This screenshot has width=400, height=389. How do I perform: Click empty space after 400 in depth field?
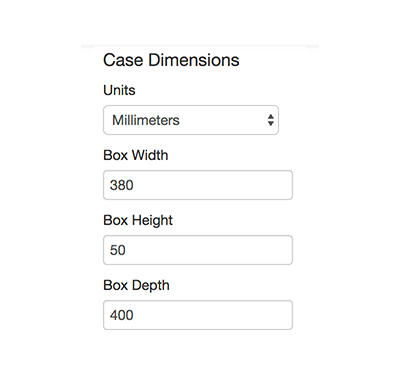point(213,315)
